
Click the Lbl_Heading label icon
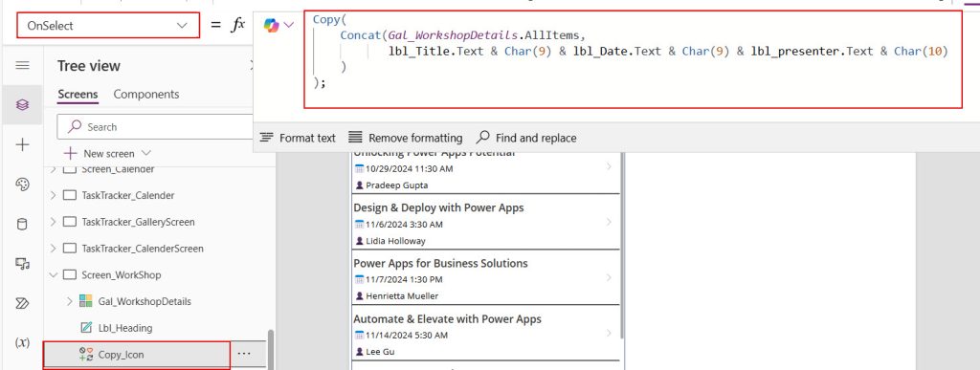(x=86, y=328)
